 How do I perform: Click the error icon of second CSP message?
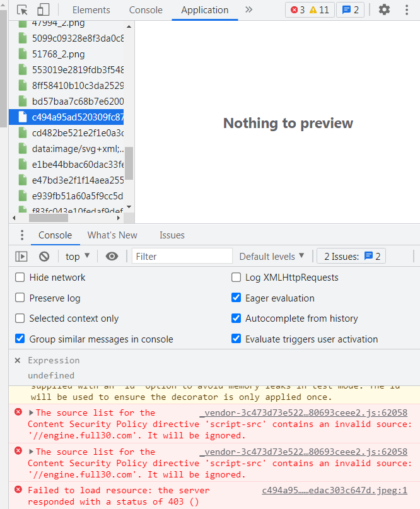tap(18, 451)
